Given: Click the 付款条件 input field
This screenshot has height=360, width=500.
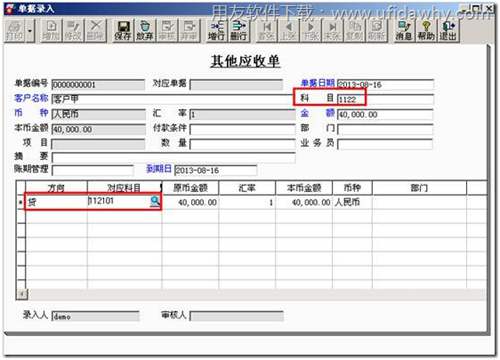Looking at the screenshot, I should (x=243, y=129).
